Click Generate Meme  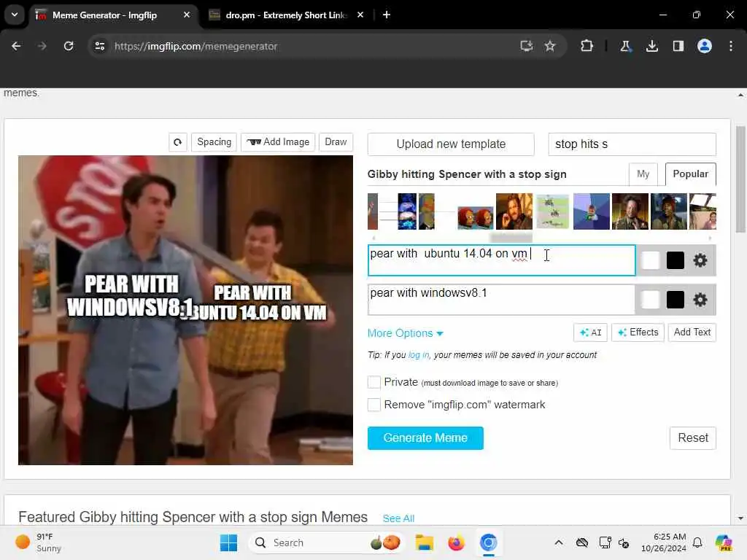425,438
